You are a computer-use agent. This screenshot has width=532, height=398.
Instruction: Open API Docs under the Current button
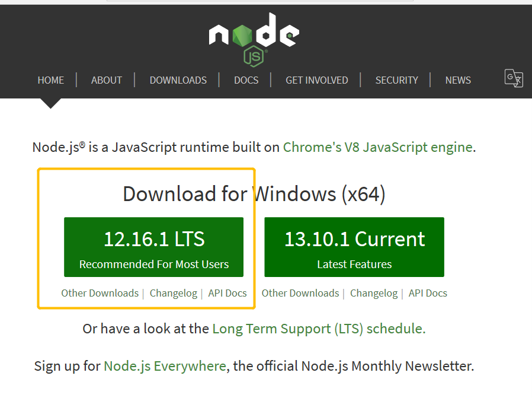428,293
